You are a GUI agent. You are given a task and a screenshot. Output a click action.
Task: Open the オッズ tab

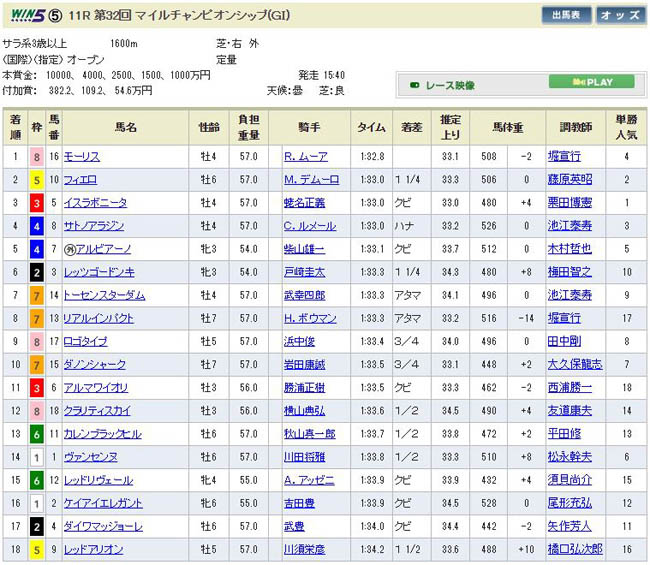click(x=620, y=15)
